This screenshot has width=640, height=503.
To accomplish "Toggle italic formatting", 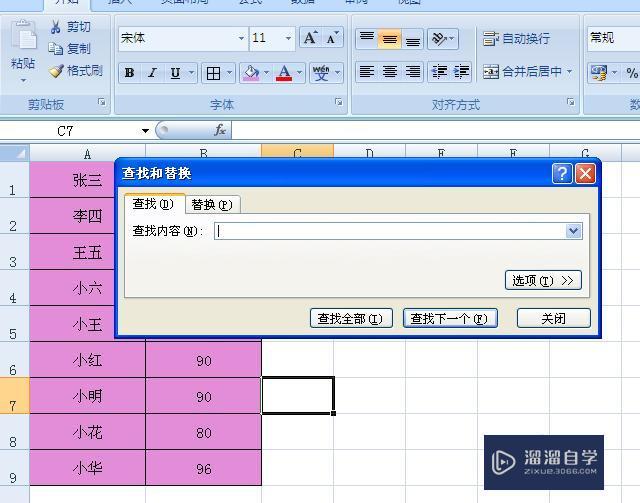I will 152,73.
